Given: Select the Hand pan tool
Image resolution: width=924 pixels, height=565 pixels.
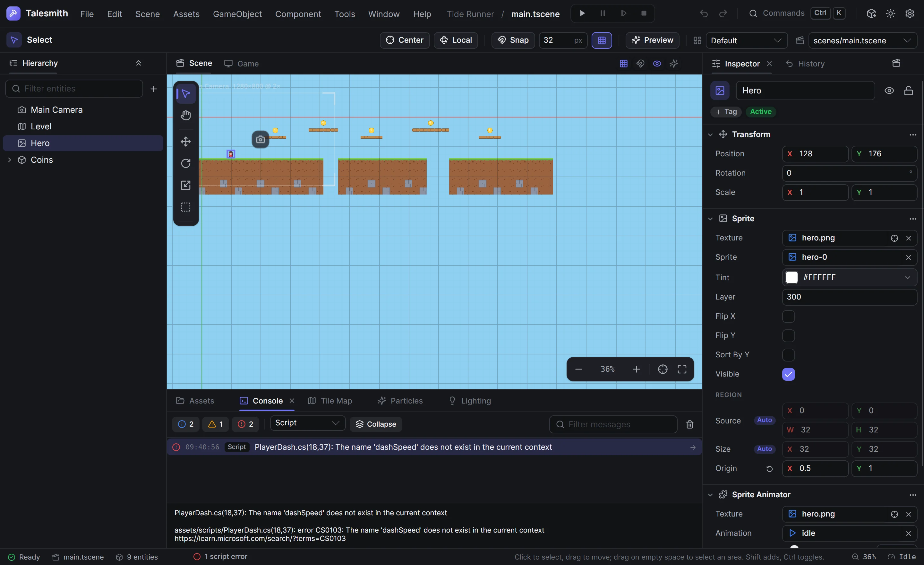Looking at the screenshot, I should tap(186, 115).
